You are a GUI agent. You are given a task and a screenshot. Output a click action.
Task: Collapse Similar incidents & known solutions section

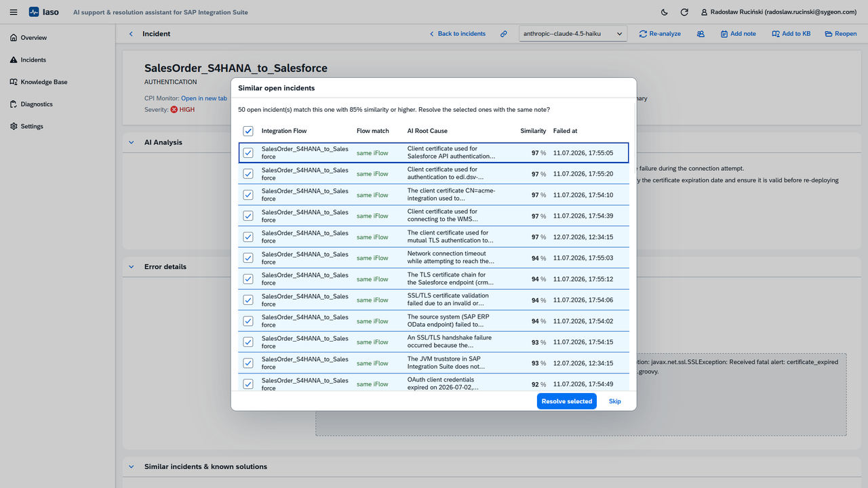point(132,466)
